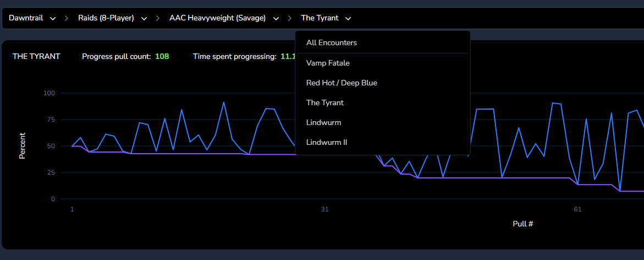
Task: Click the x-axis tick label 61
Action: 577,210
